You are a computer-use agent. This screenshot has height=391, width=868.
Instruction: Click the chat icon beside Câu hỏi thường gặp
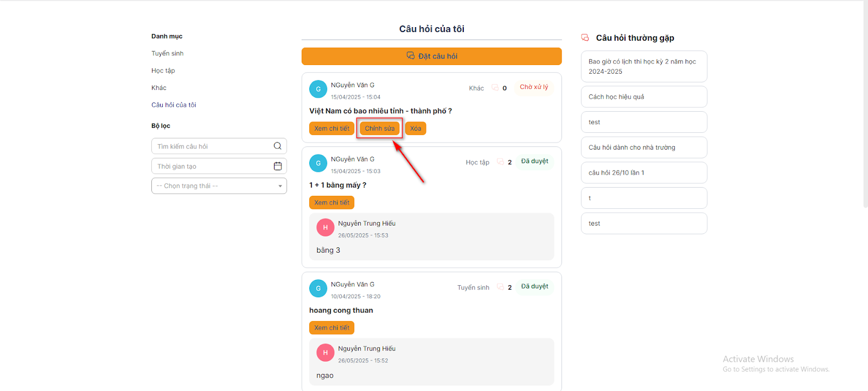coord(585,37)
